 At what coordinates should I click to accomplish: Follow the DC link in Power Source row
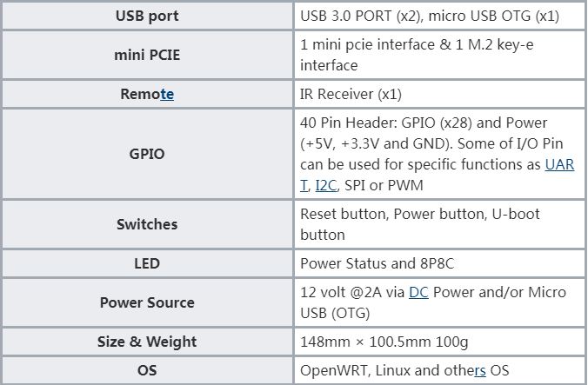pos(418,292)
